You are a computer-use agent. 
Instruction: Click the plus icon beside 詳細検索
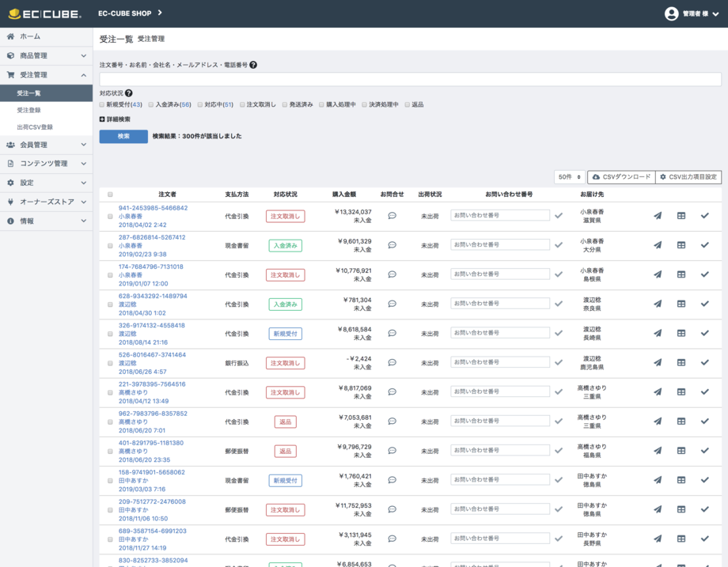click(102, 119)
